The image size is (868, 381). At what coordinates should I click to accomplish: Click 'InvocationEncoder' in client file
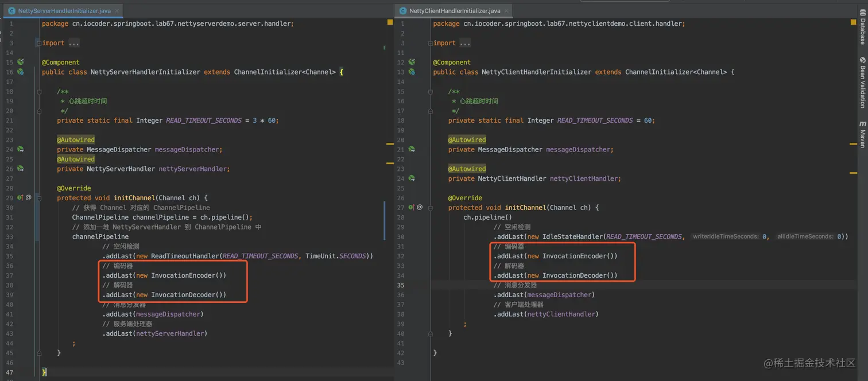[x=574, y=256]
